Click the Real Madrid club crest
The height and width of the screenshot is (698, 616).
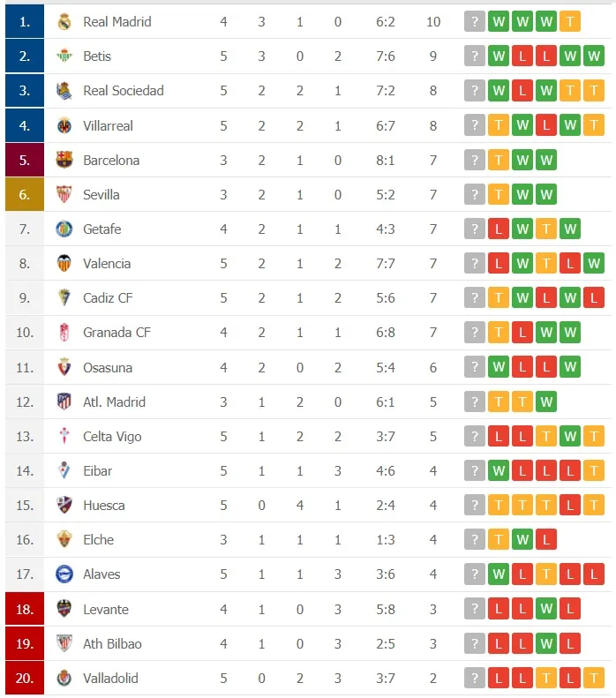click(x=64, y=21)
